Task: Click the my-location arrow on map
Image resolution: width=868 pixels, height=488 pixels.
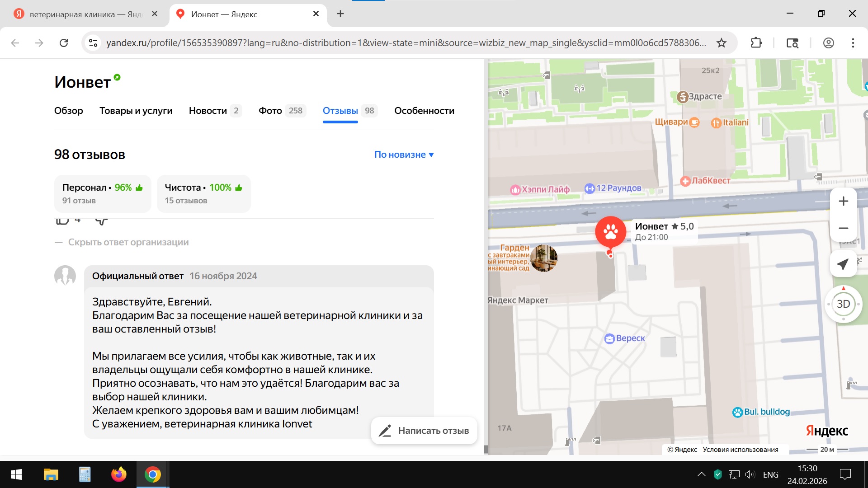Action: [x=843, y=264]
